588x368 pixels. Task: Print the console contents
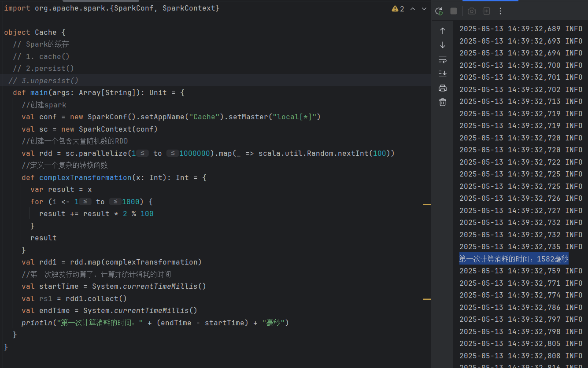coord(442,88)
